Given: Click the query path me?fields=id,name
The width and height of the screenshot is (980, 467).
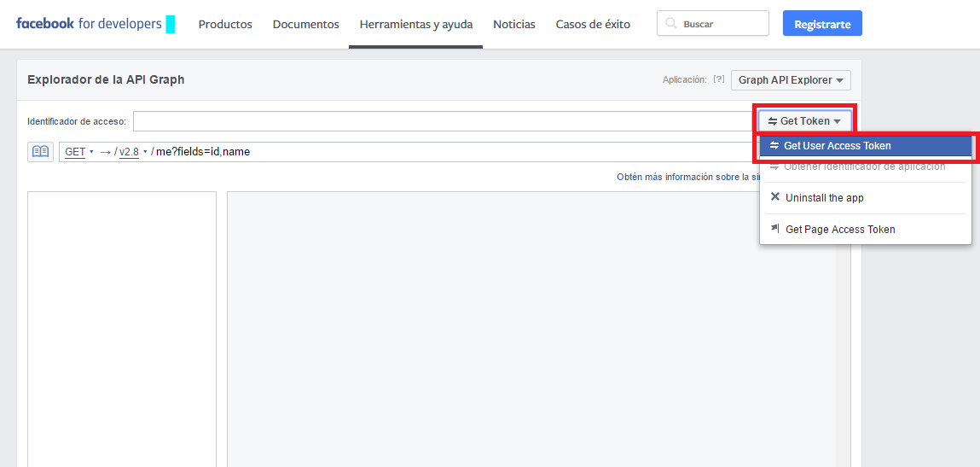Looking at the screenshot, I should tap(203, 151).
